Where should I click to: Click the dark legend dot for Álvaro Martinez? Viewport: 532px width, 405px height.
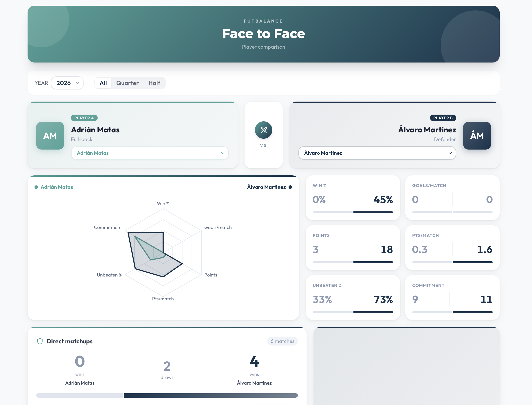[x=290, y=187]
